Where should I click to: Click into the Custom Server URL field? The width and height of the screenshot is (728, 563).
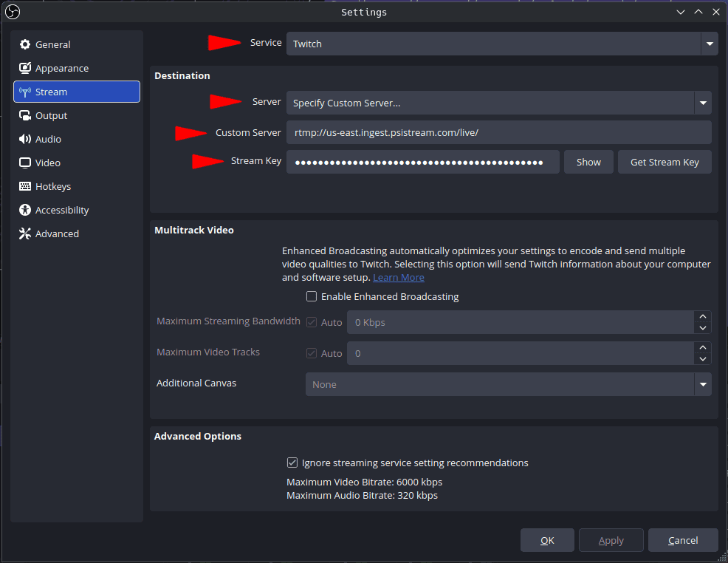pos(498,132)
